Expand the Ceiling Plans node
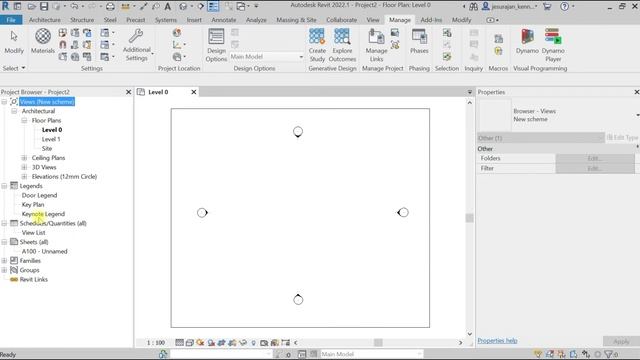This screenshot has width=640, height=360. [x=24, y=158]
